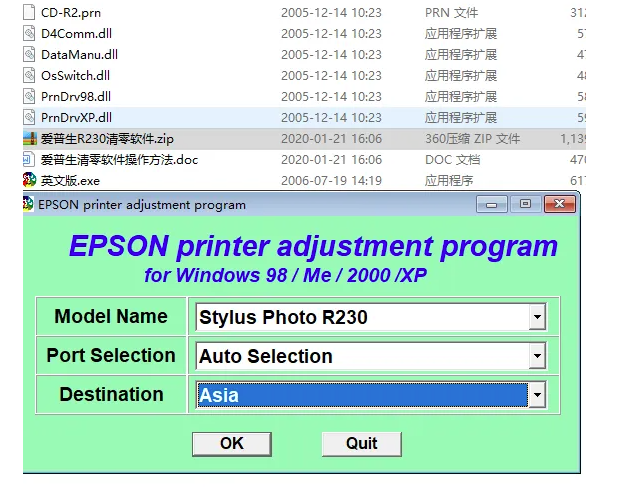Open the Model Name dropdown arrow
This screenshot has width=641, height=502.
pyautogui.click(x=537, y=317)
